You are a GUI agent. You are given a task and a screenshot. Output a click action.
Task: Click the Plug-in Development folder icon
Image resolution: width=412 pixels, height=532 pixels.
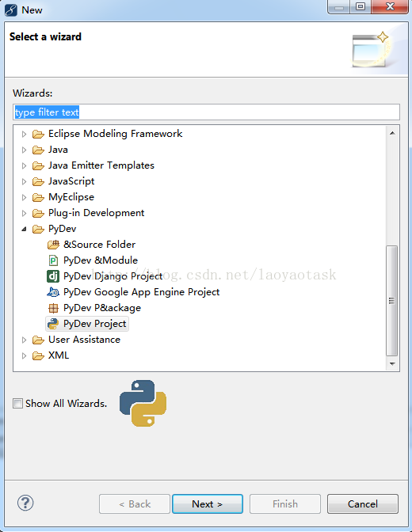[x=38, y=214]
